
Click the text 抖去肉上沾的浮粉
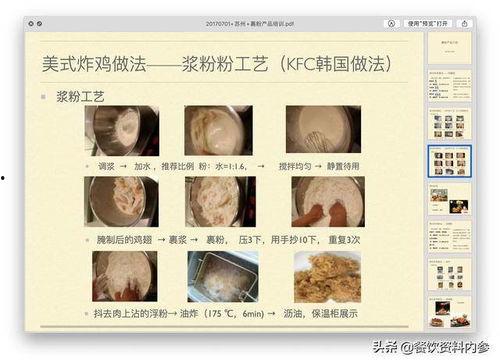[131, 314]
